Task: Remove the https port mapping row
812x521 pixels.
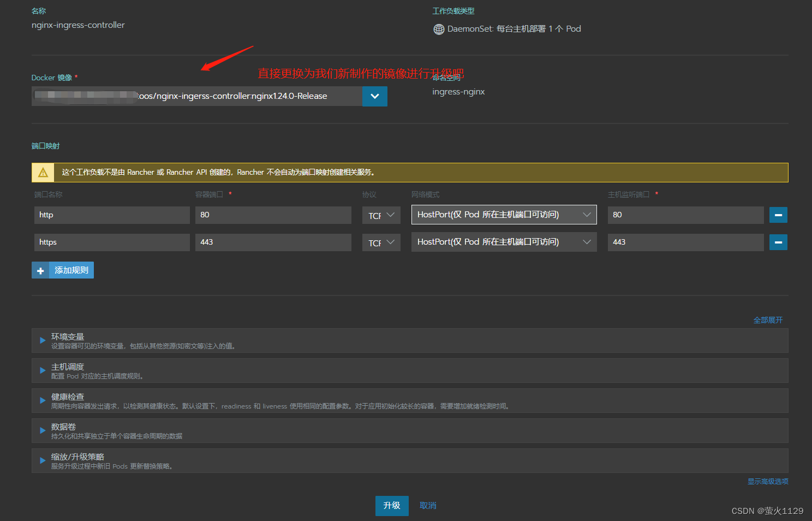Action: tap(778, 242)
